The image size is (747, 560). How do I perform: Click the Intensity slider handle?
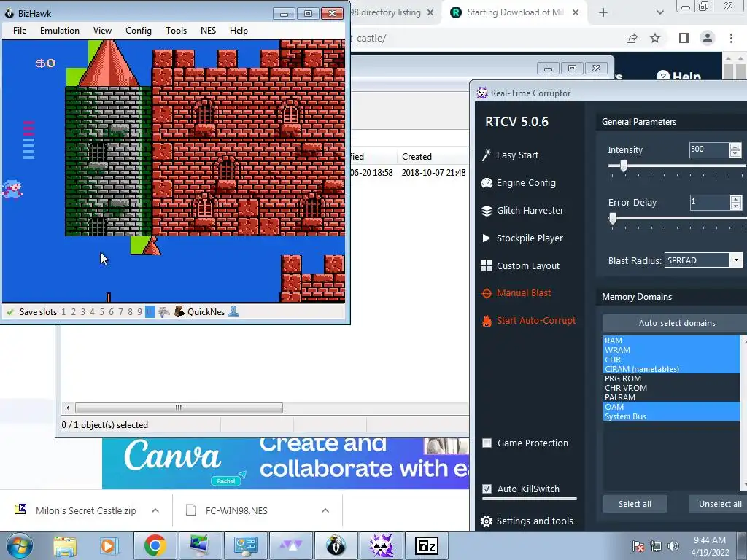tap(623, 166)
